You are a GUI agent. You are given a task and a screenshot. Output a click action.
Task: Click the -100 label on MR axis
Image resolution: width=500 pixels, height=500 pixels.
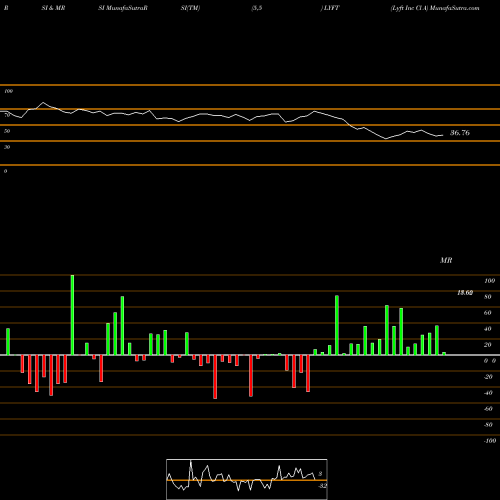(x=489, y=441)
